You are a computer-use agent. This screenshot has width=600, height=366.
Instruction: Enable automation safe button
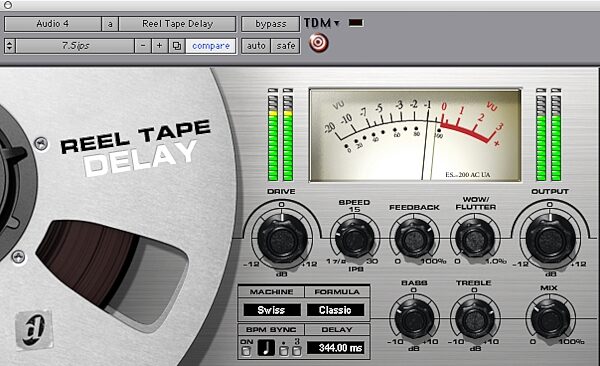pos(286,46)
